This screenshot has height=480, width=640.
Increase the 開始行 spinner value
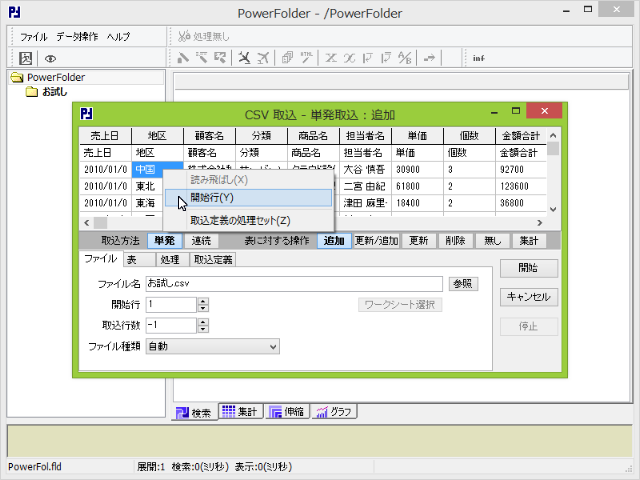[203, 301]
